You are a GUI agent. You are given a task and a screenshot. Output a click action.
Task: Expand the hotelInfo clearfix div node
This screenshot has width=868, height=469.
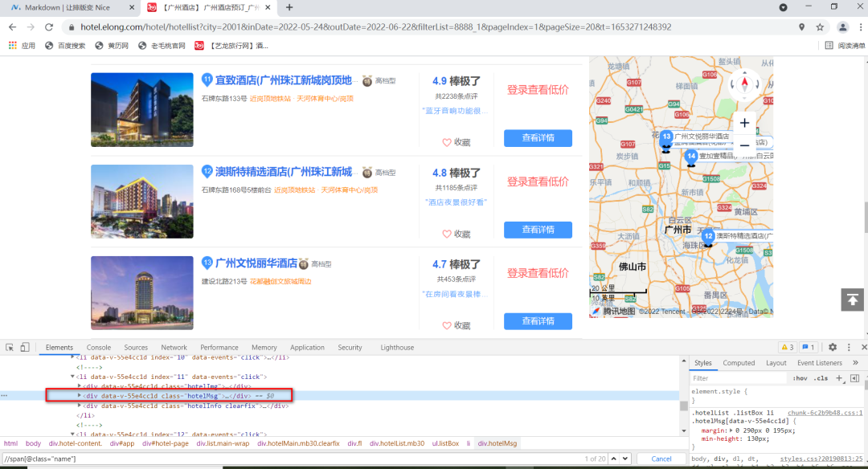coord(79,406)
